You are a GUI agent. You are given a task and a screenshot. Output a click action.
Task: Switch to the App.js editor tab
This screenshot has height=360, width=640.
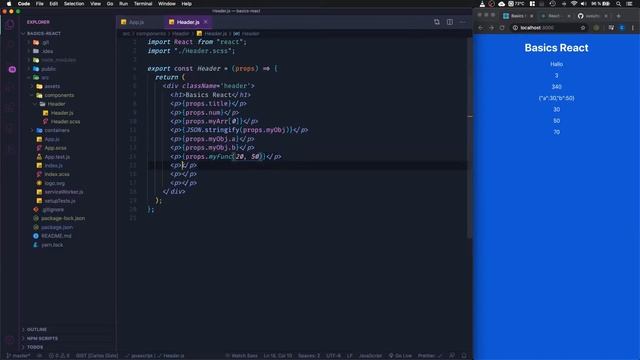pos(136,22)
